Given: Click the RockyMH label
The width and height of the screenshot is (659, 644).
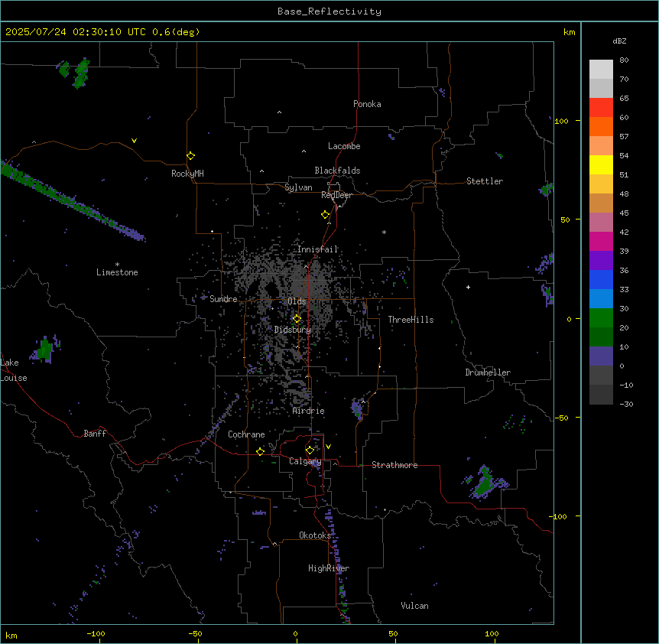Looking at the screenshot, I should pos(187,174).
